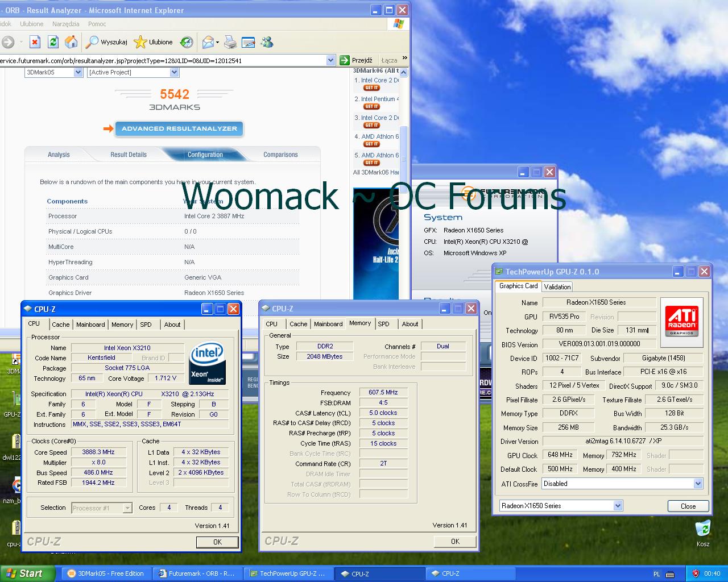Click the sidebar scrollbar up arrow
The width and height of the screenshot is (728, 582).
tap(404, 72)
